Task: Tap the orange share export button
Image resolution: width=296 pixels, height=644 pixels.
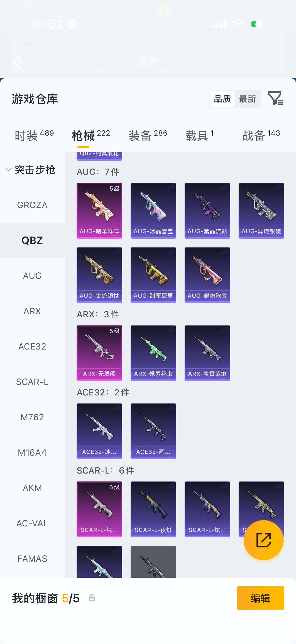Action: pyautogui.click(x=264, y=540)
